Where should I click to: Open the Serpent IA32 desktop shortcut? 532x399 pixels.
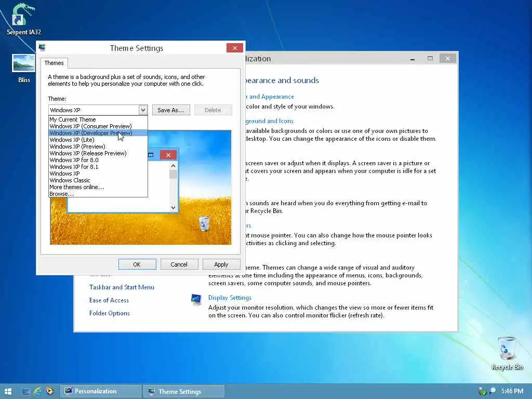[23, 19]
